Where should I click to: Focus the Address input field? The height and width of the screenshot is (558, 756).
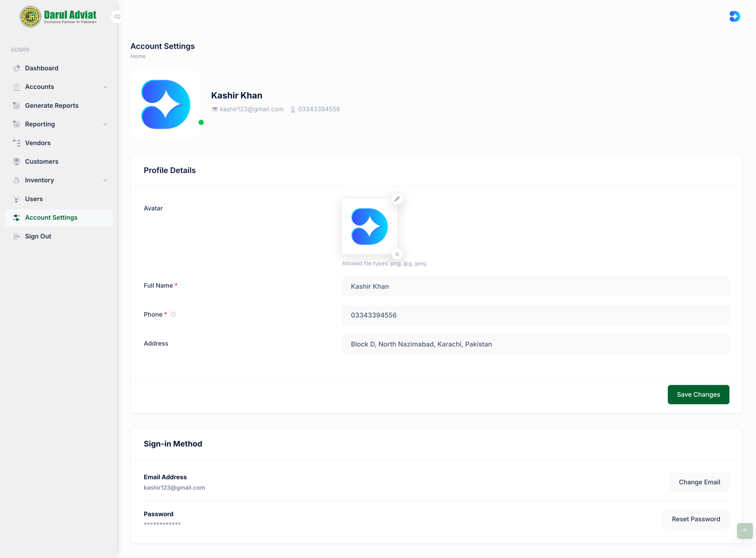pyautogui.click(x=535, y=344)
